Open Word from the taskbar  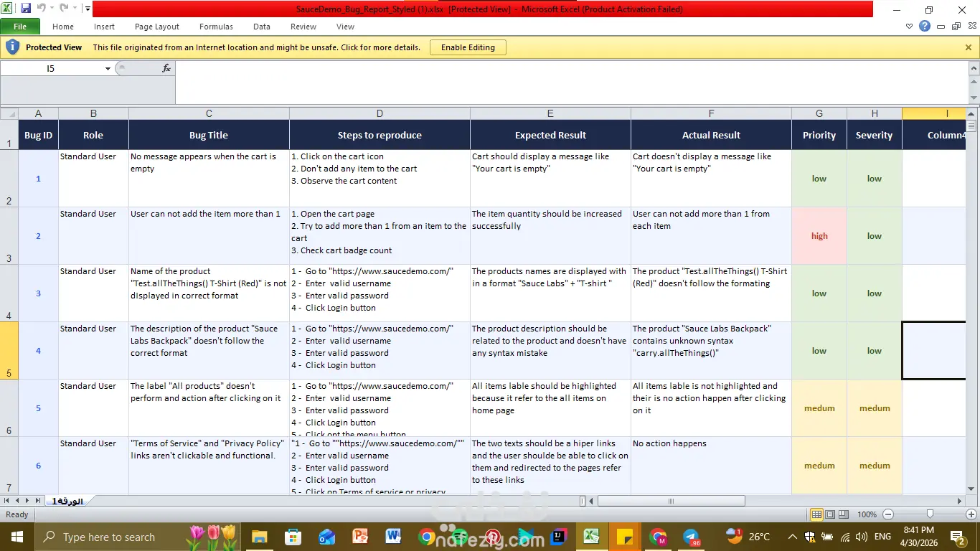click(x=393, y=537)
